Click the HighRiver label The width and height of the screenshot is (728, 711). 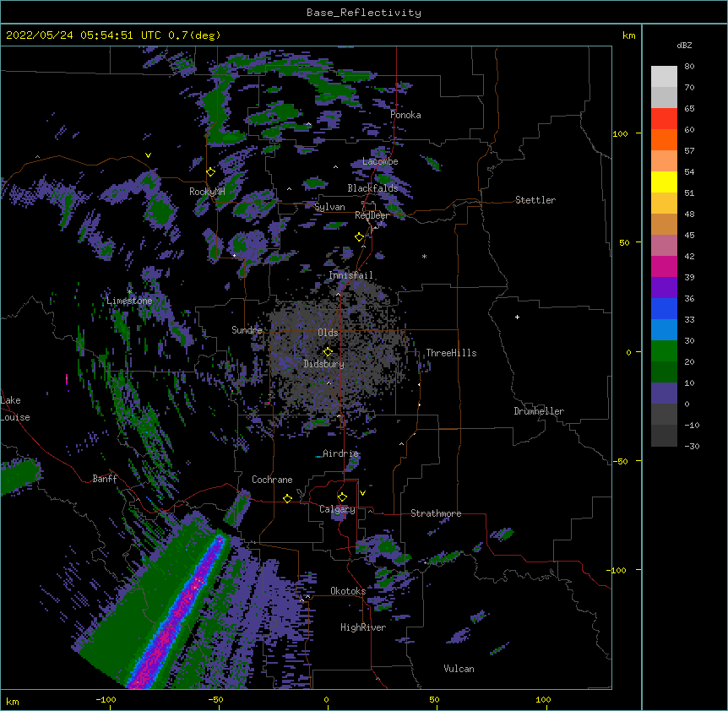click(363, 627)
